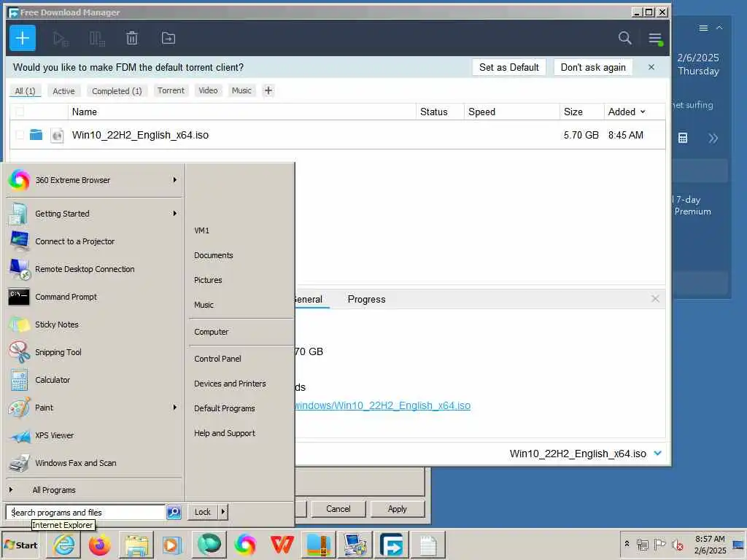Click the Start button

click(21, 545)
